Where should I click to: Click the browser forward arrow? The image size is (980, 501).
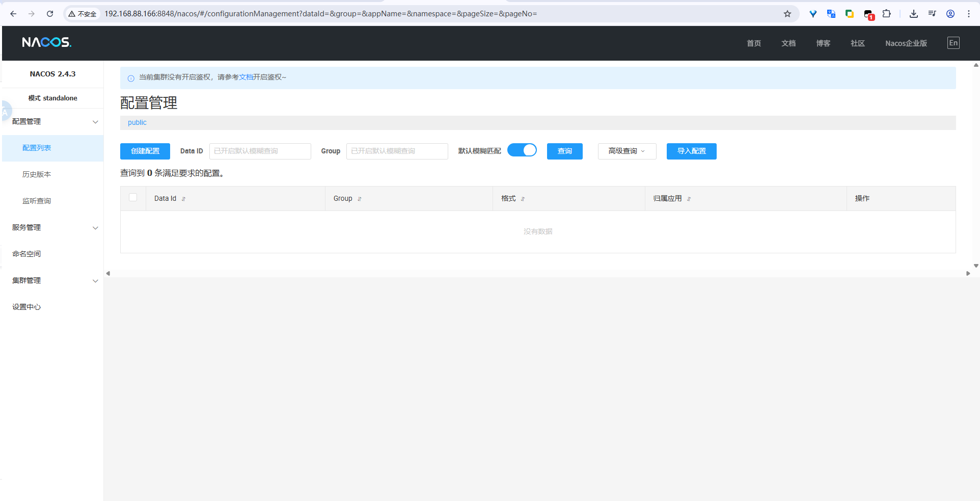tap(32, 14)
